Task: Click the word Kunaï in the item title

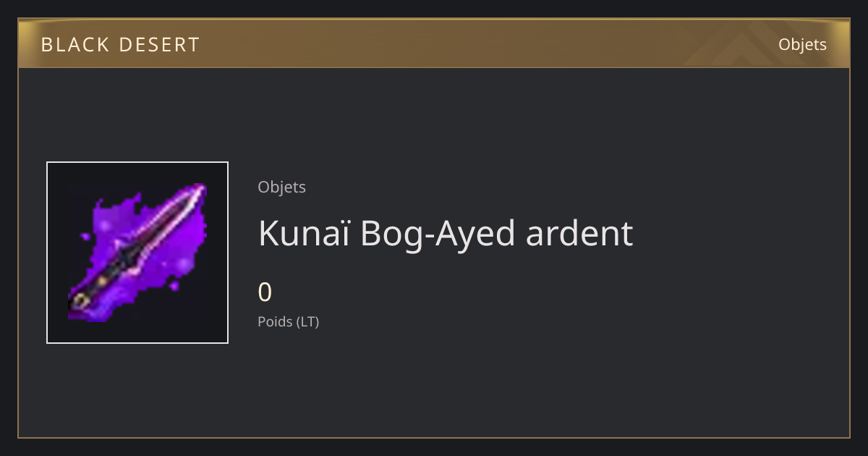Action: click(x=303, y=233)
